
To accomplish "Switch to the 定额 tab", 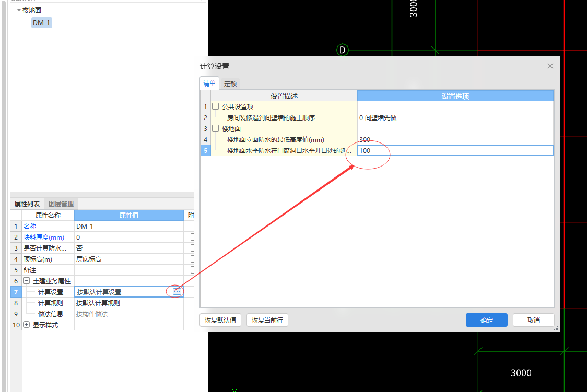I will pos(230,84).
